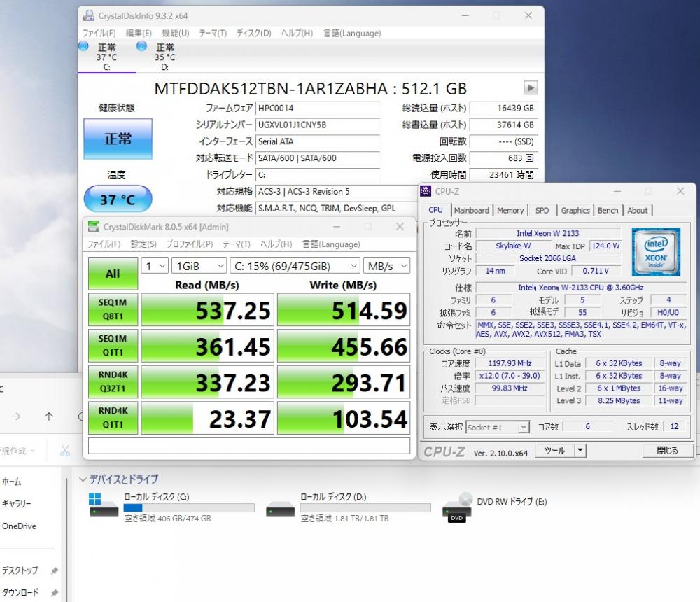Click the scissors cut icon in Explorer toolbar

[x=65, y=451]
